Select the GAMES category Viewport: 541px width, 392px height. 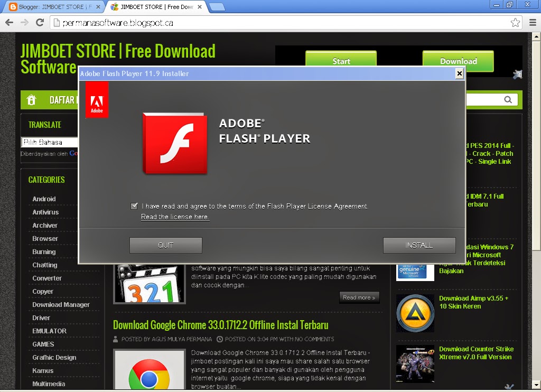click(x=43, y=344)
